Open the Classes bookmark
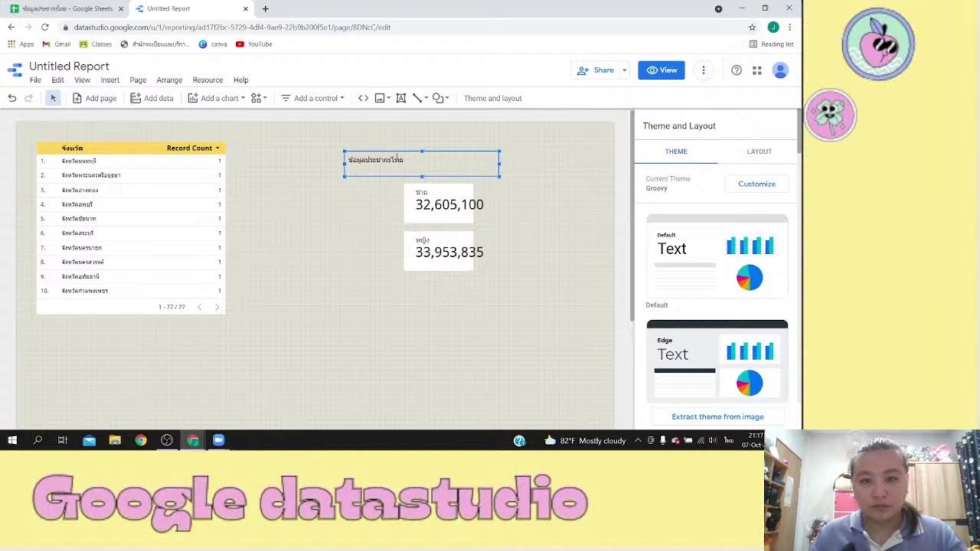Viewport: 980px width, 551px height. coord(96,44)
